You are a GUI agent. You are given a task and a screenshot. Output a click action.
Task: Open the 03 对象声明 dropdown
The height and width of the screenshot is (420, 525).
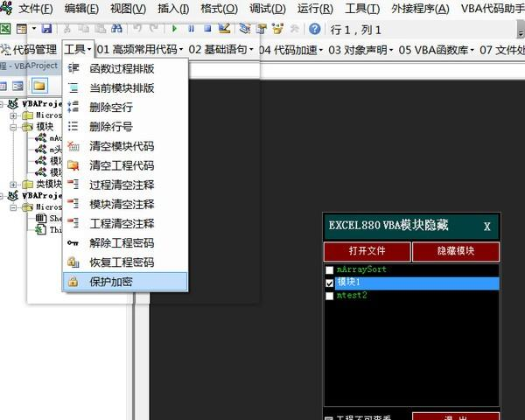click(360, 50)
